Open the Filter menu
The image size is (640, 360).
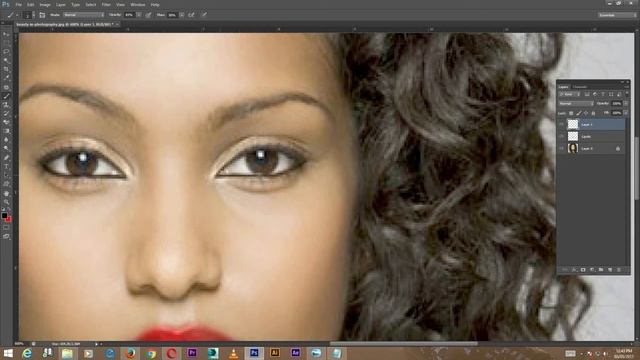[x=106, y=4]
